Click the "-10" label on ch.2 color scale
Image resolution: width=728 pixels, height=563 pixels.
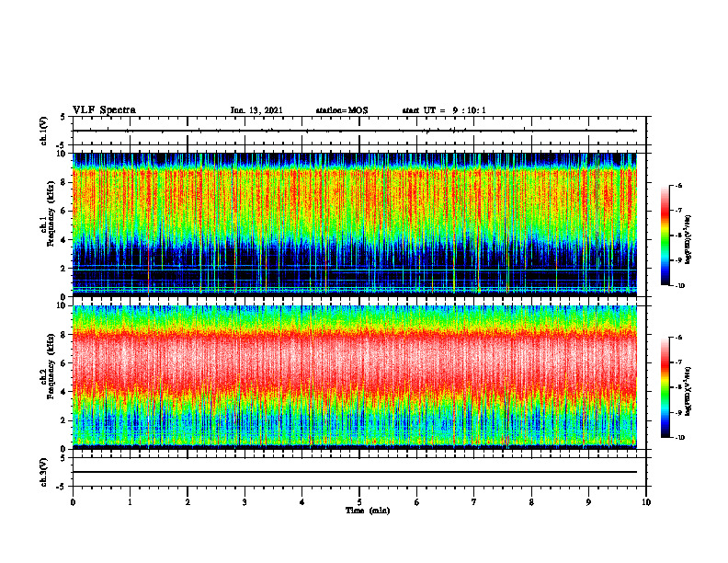679,438
